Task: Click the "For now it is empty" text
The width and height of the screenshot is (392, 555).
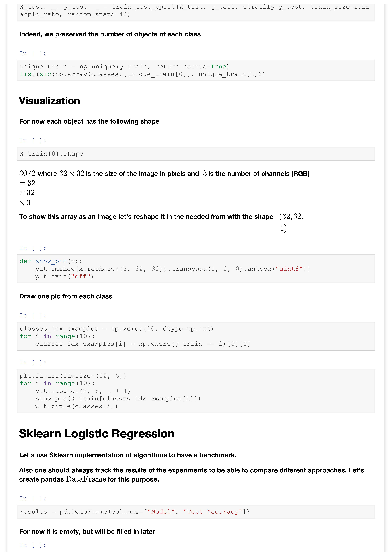Action: click(x=87, y=532)
